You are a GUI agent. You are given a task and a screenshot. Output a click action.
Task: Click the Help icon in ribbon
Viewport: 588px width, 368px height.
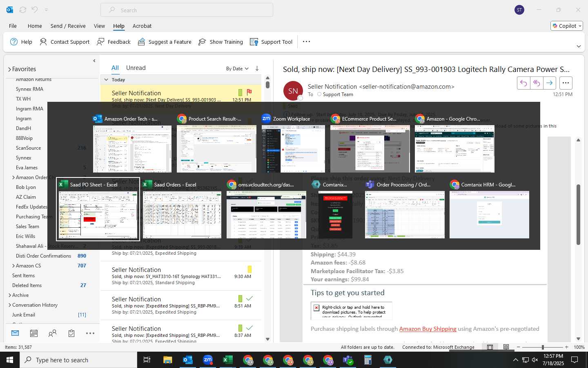pos(21,42)
